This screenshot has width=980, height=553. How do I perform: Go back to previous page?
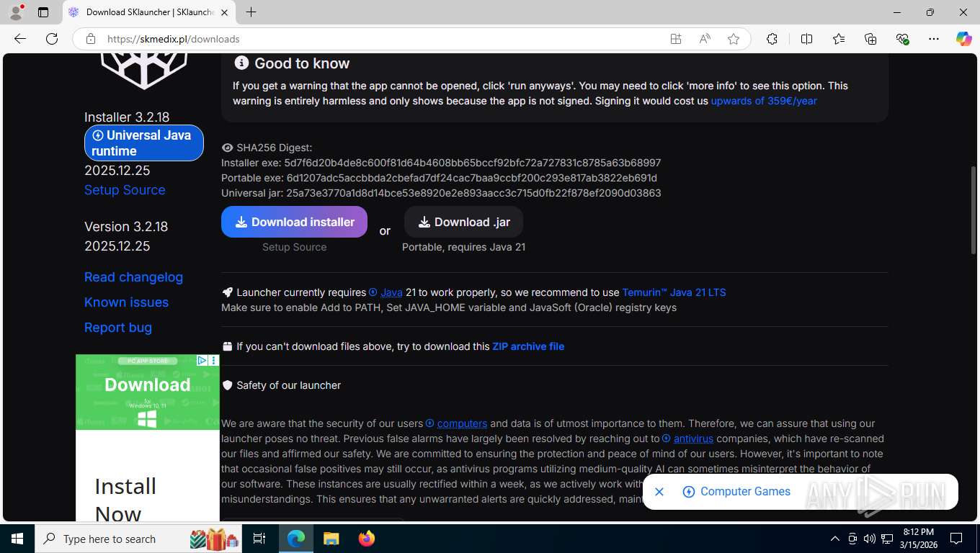[20, 39]
